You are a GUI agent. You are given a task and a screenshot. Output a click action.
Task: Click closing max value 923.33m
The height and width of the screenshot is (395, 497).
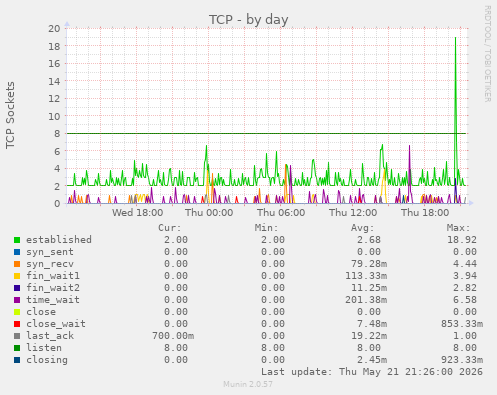pos(462,360)
